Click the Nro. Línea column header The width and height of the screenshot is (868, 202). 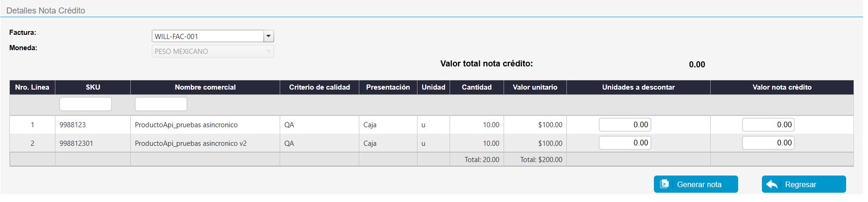click(32, 87)
